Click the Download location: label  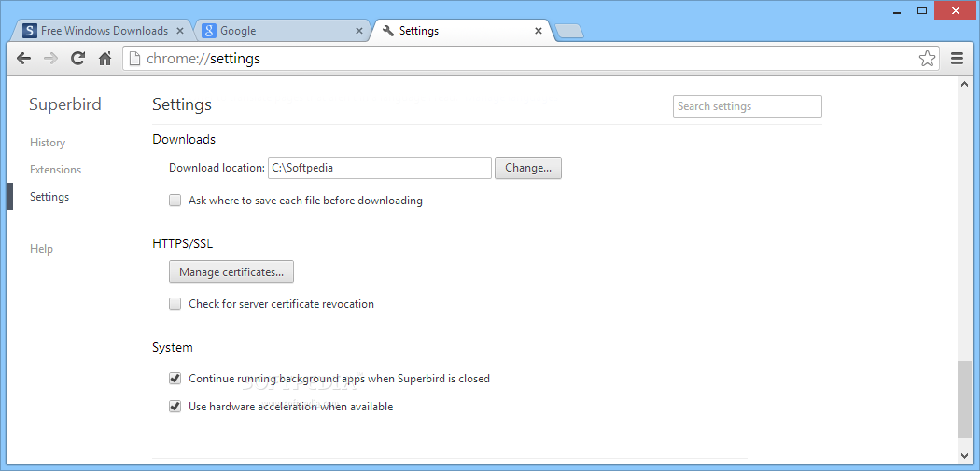tap(217, 168)
